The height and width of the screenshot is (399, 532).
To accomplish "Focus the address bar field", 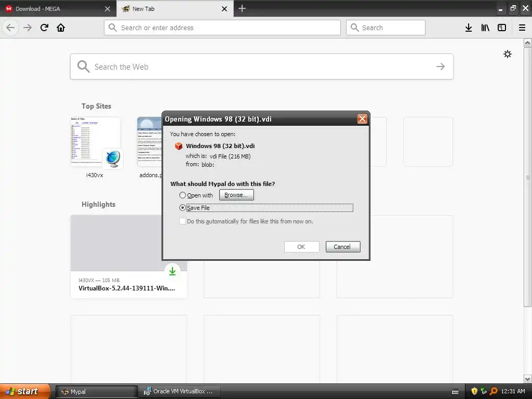I will click(222, 28).
